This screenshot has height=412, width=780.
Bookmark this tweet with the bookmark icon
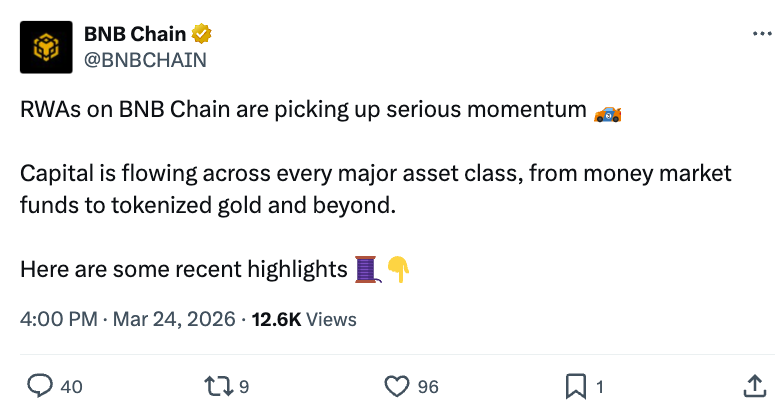coord(576,385)
